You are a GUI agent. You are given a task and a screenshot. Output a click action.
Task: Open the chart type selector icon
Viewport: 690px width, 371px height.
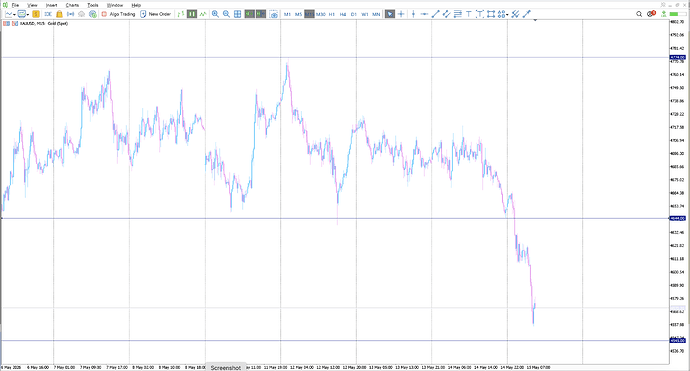pyautogui.click(x=8, y=14)
